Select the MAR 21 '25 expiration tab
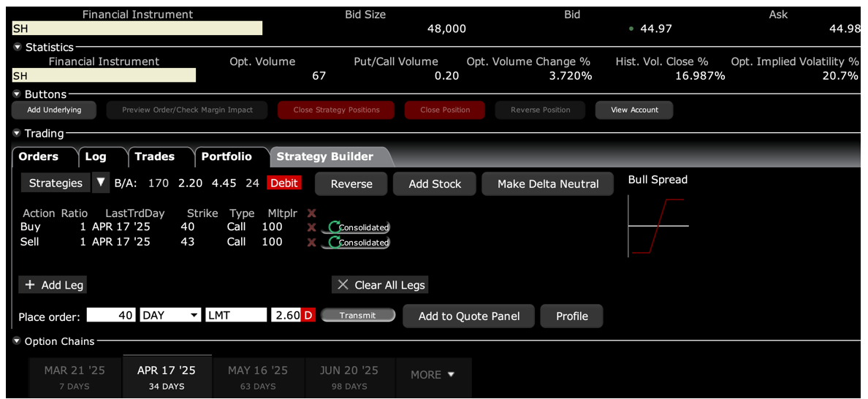Viewport: 868px width, 399px height. click(x=75, y=377)
